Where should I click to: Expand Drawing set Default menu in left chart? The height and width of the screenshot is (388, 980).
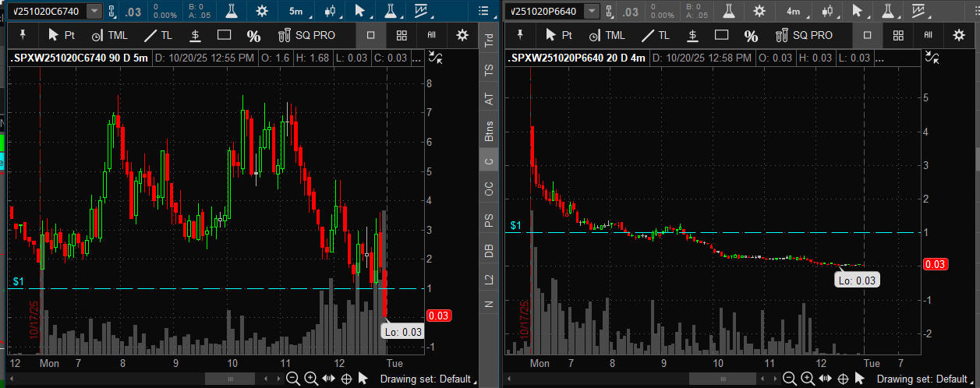(425, 379)
